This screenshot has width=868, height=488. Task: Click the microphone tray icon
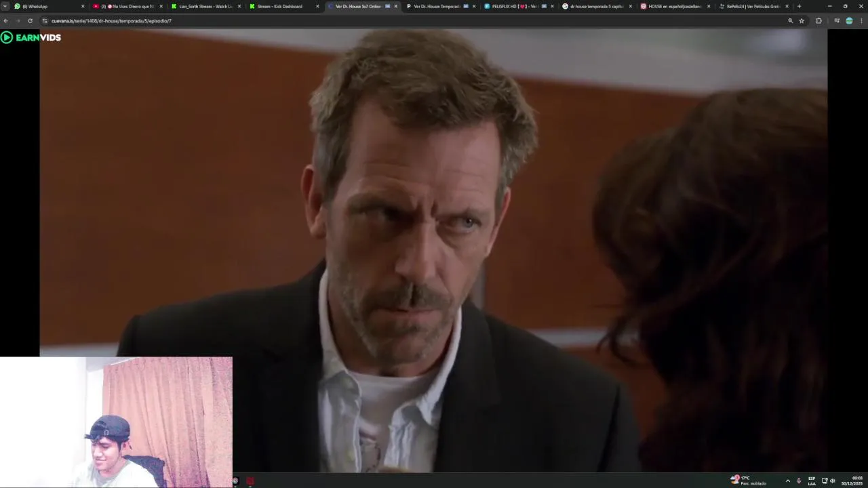[x=799, y=481]
